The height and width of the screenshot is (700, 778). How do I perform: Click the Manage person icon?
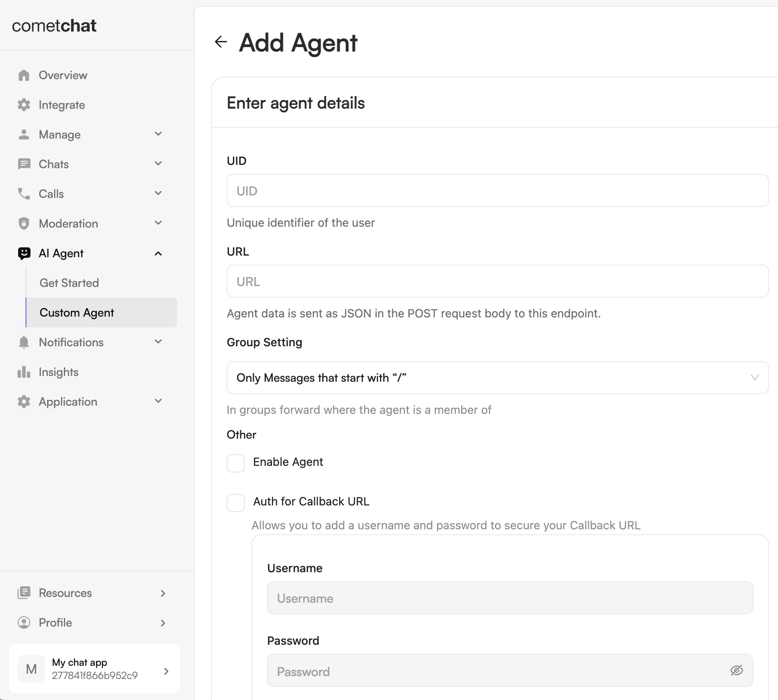tap(24, 134)
